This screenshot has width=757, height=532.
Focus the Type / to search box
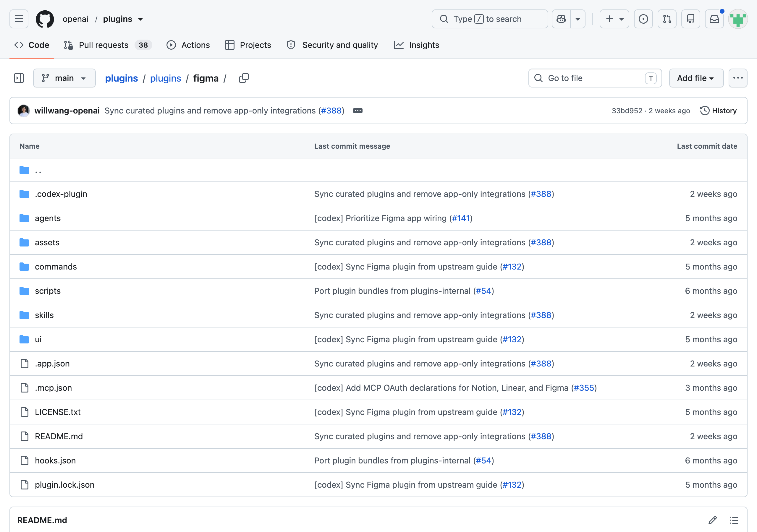point(490,19)
